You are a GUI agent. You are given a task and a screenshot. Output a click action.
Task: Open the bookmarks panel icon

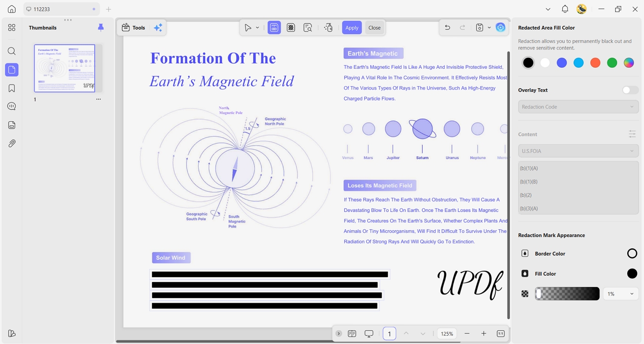(11, 88)
